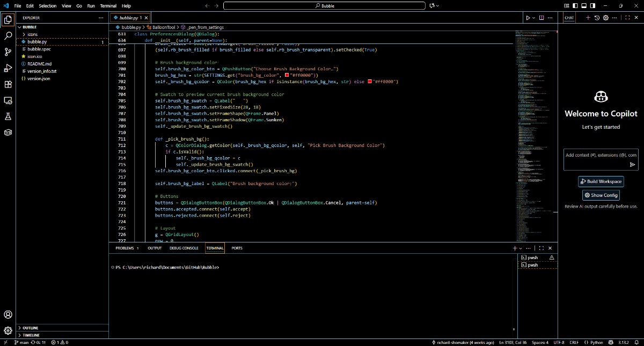The image size is (644, 346).
Task: Click the Build Workspace button
Action: click(601, 181)
